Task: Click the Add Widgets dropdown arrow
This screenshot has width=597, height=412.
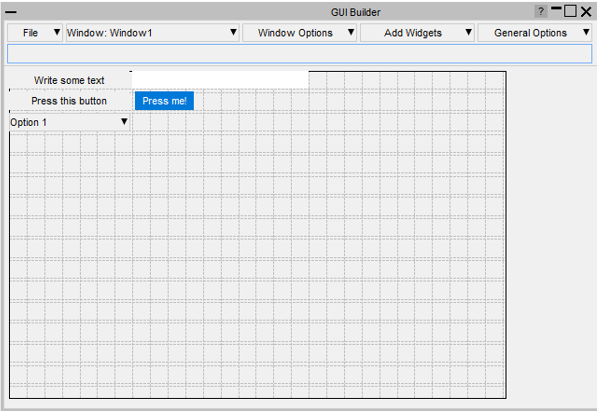Action: tap(469, 32)
